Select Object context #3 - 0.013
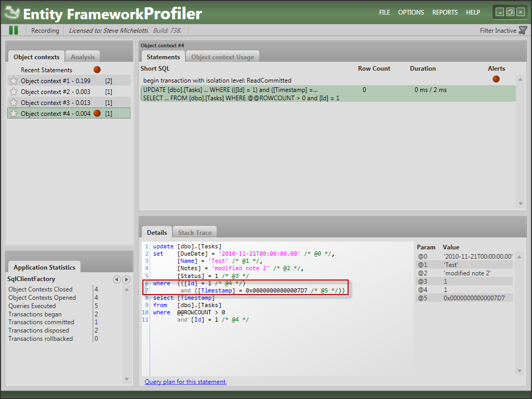Screen dimensions: 532x399 pyautogui.click(x=69, y=102)
